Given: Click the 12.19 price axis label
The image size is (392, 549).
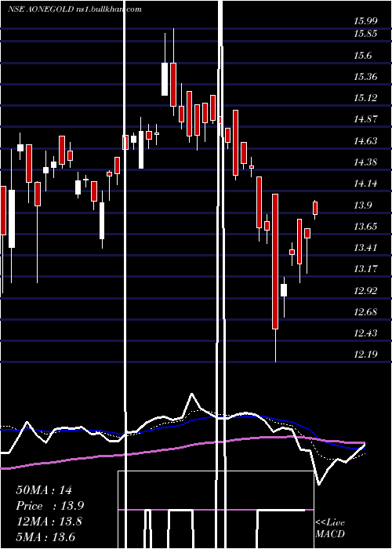Looking at the screenshot, I should (x=365, y=354).
